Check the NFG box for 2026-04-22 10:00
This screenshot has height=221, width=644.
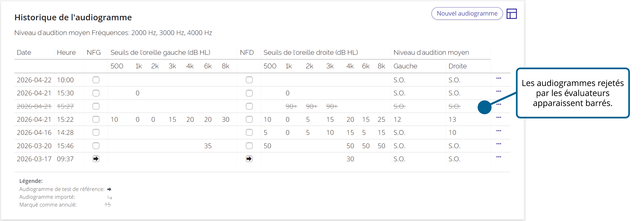pyautogui.click(x=96, y=80)
